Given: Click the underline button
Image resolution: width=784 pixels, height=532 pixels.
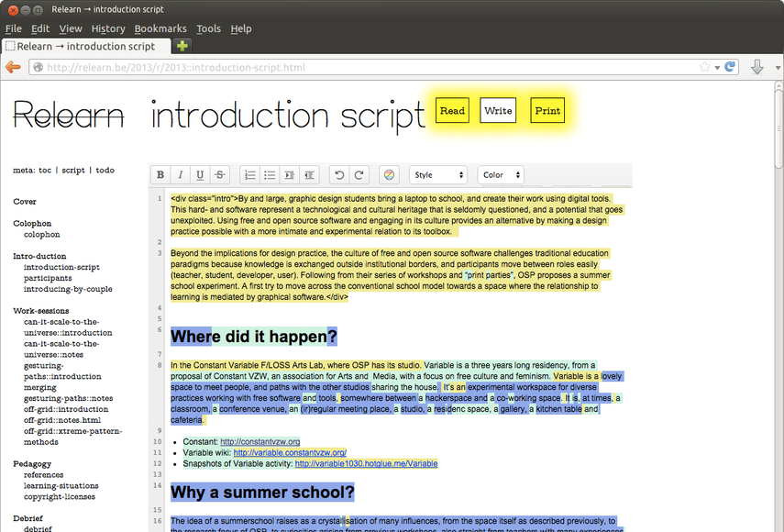Looking at the screenshot, I should point(200,175).
